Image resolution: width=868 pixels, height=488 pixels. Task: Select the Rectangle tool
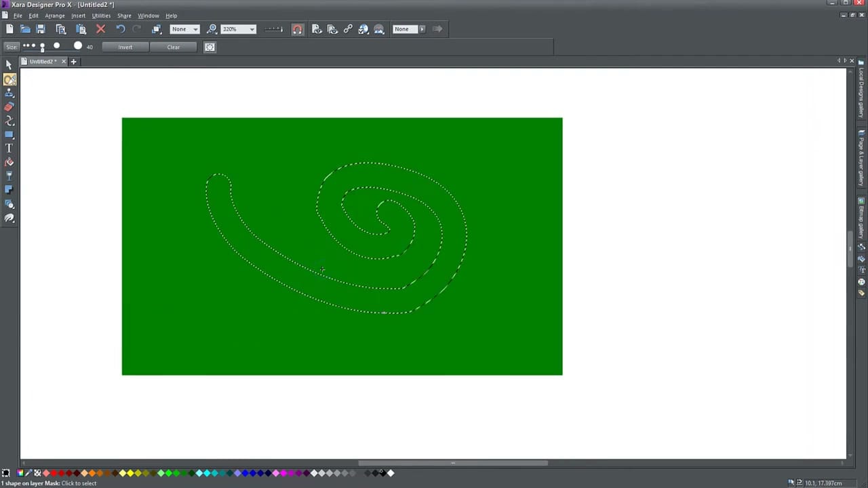coord(9,133)
